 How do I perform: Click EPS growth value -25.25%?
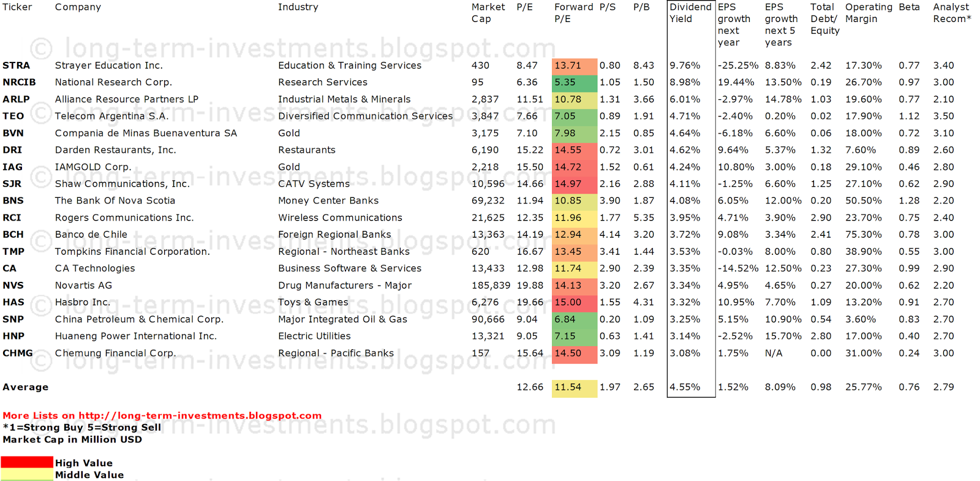pyautogui.click(x=737, y=66)
